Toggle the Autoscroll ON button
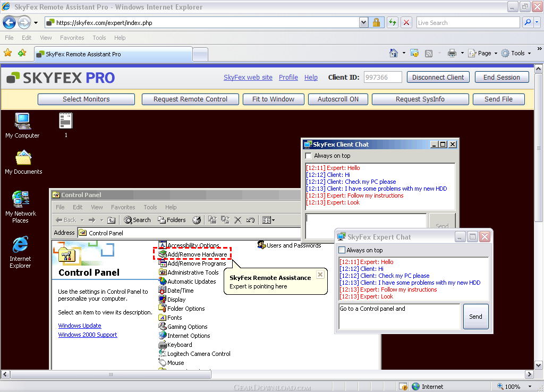Image resolution: width=544 pixels, height=392 pixels. click(338, 99)
